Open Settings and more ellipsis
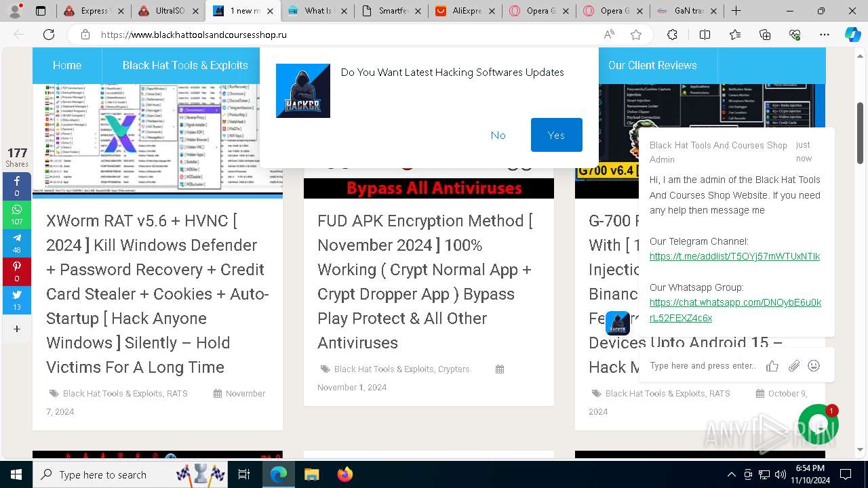Image resolution: width=868 pixels, height=488 pixels. click(825, 35)
